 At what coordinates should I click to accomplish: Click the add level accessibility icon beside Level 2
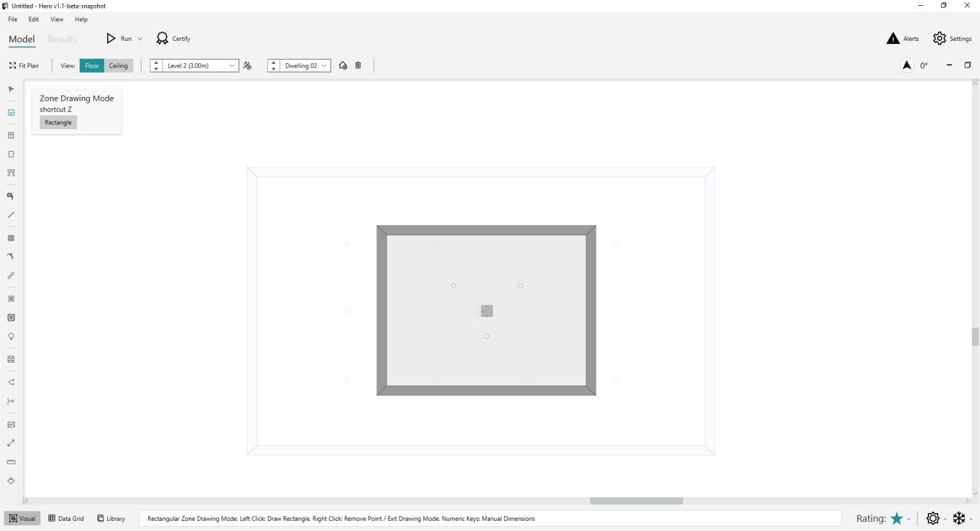click(248, 65)
